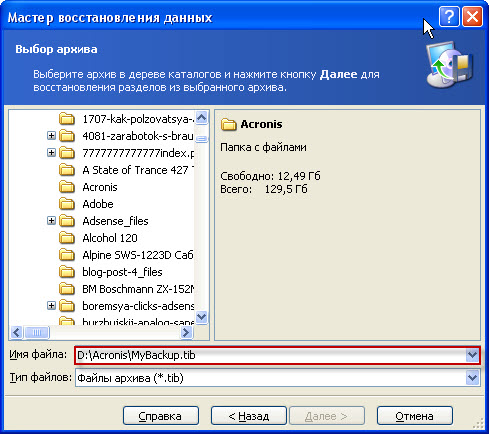489x434 pixels.
Task: Click the vertical scrollbar thumb
Action: tap(202, 138)
